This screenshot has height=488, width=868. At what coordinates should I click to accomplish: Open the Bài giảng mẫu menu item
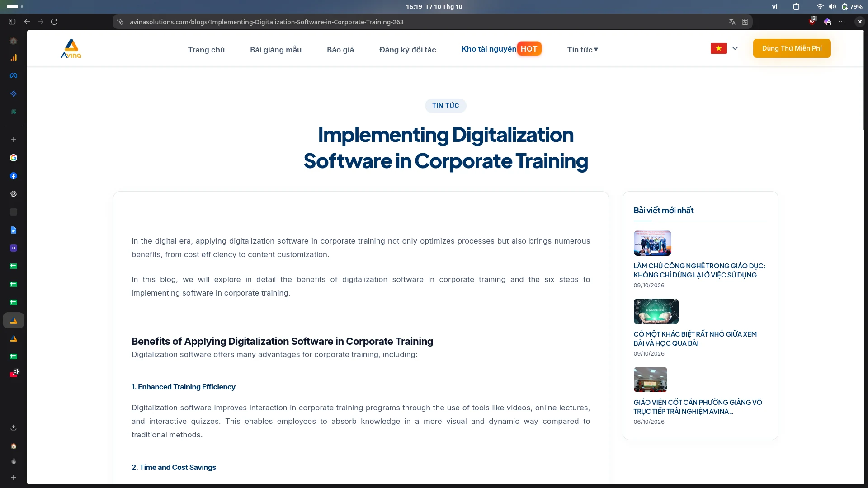click(276, 50)
